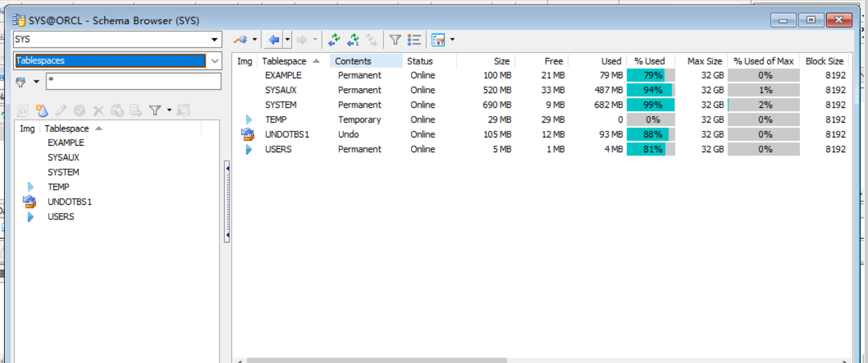Click the last greyed icon in left toolbar
Image resolution: width=868 pixels, height=363 pixels.
click(183, 111)
